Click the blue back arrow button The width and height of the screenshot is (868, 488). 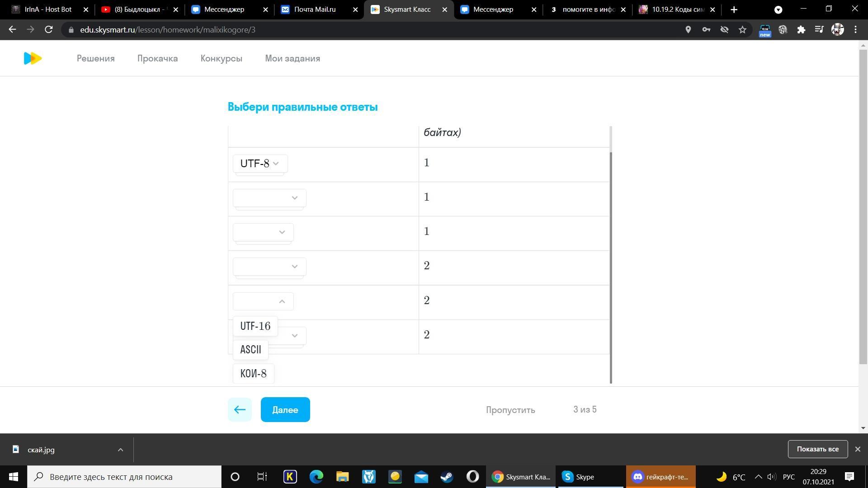240,410
